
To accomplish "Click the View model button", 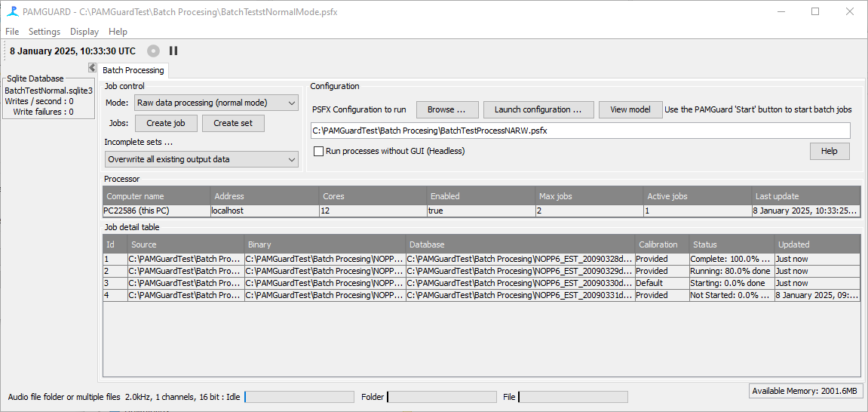I will pos(630,109).
